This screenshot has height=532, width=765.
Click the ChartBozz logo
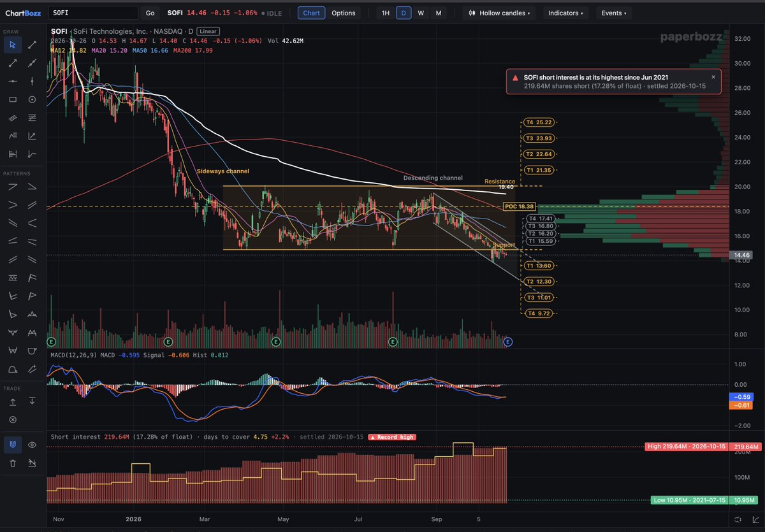[x=24, y=13]
